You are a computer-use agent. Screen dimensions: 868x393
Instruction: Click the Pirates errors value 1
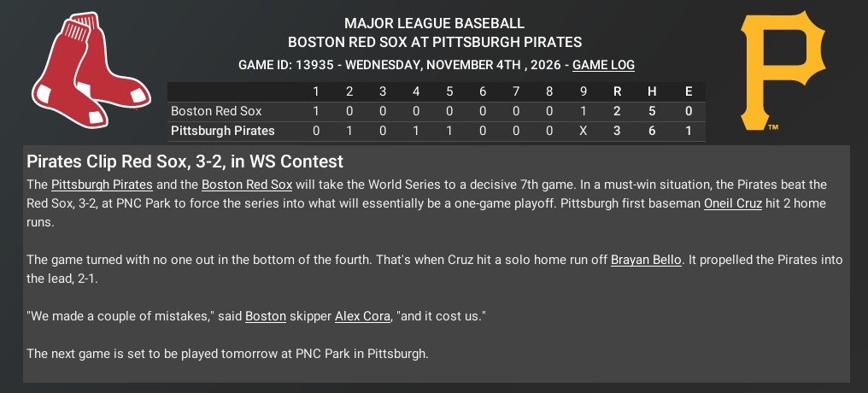click(688, 132)
